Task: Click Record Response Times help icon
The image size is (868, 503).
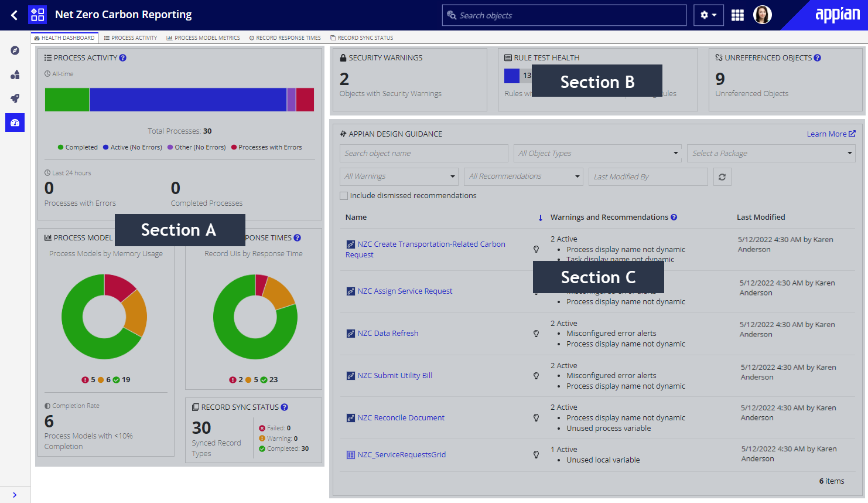Action: tap(297, 237)
